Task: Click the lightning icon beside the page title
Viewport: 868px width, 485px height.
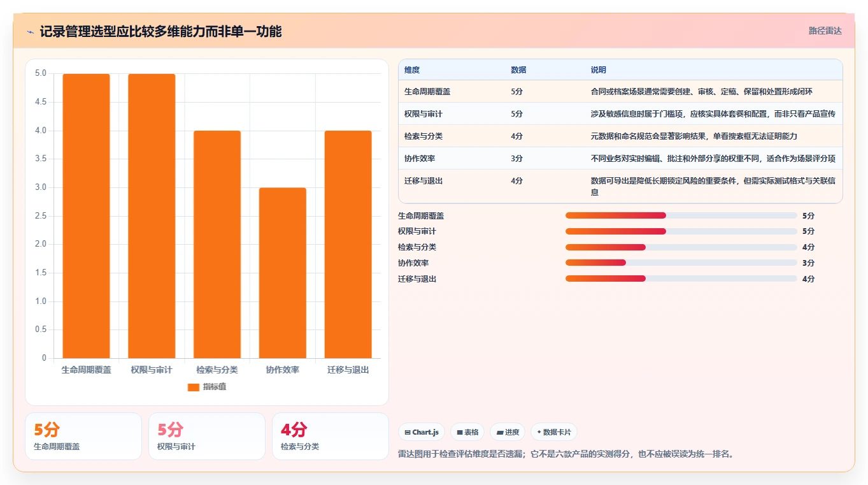Action: (x=31, y=31)
